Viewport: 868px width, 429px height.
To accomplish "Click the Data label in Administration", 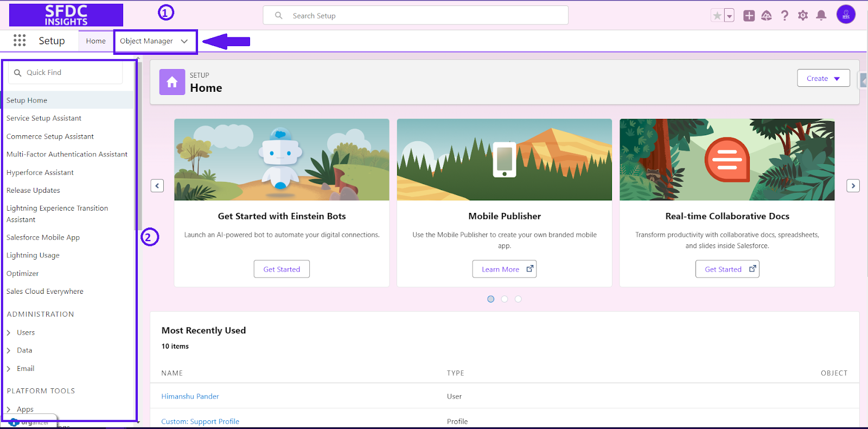I will 24,351.
